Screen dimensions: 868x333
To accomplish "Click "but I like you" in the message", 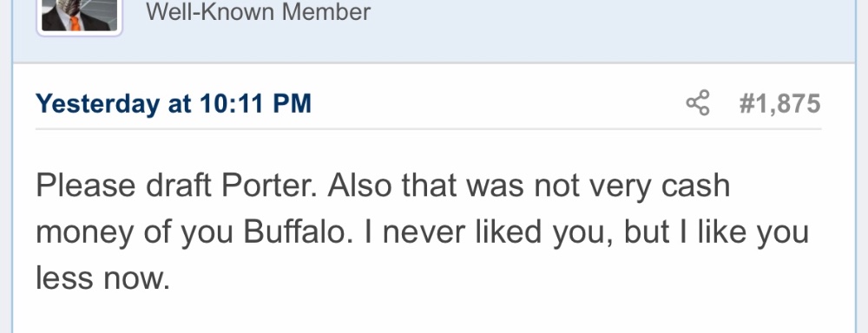I will click(717, 233).
